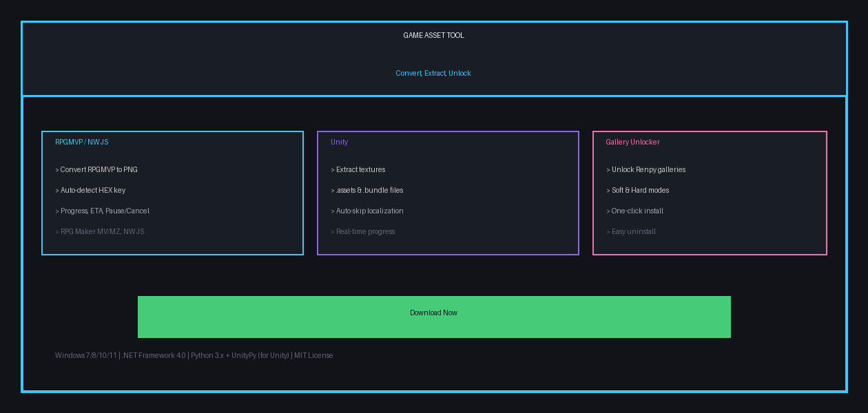Click the RPG Maker MV/MZ, NWJS line

[100, 231]
